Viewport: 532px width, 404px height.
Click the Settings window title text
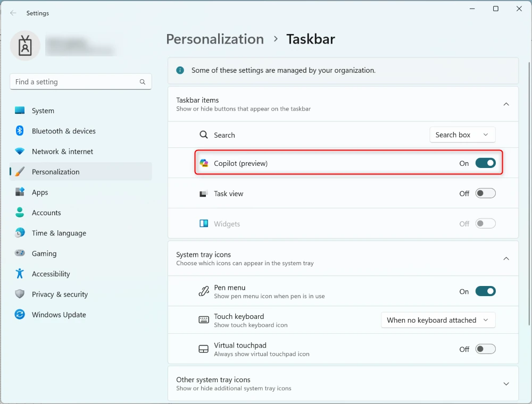(x=38, y=13)
